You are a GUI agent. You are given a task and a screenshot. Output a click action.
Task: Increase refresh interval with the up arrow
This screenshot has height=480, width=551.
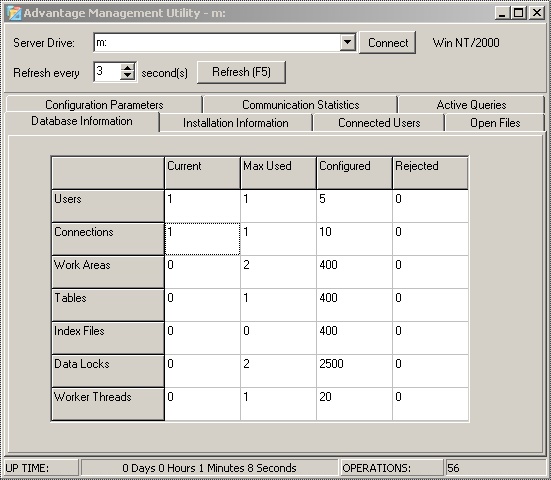pyautogui.click(x=128, y=67)
